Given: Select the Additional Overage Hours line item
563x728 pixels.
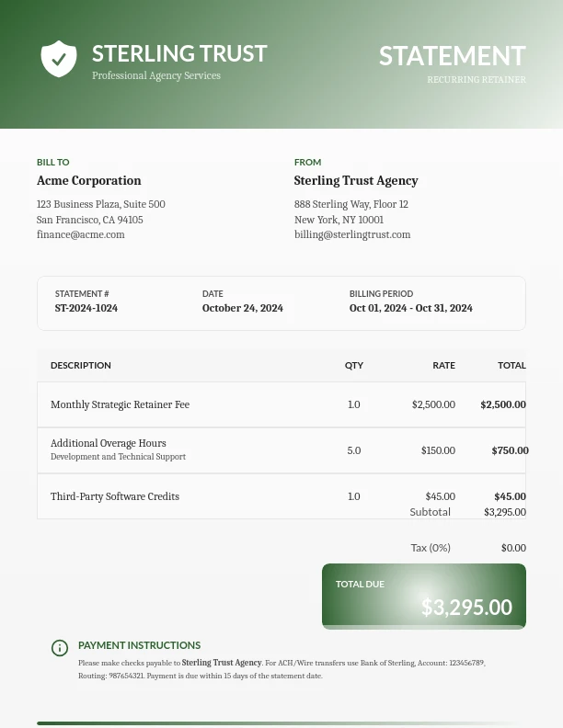Looking at the screenshot, I should tap(109, 443).
